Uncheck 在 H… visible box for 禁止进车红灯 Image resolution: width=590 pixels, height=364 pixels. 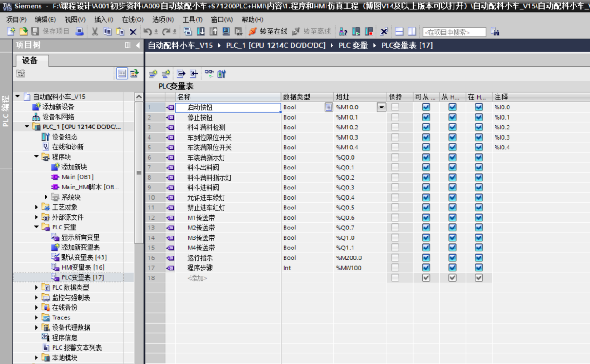[479, 207]
